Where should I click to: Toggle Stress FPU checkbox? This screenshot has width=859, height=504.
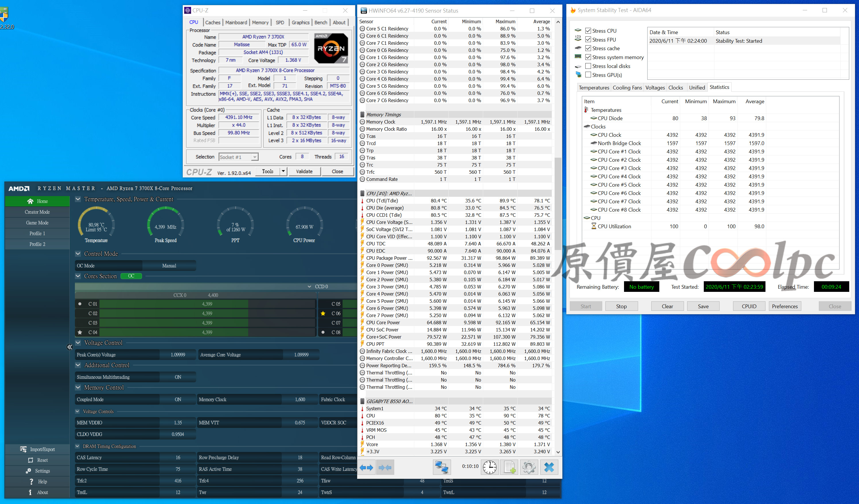588,40
